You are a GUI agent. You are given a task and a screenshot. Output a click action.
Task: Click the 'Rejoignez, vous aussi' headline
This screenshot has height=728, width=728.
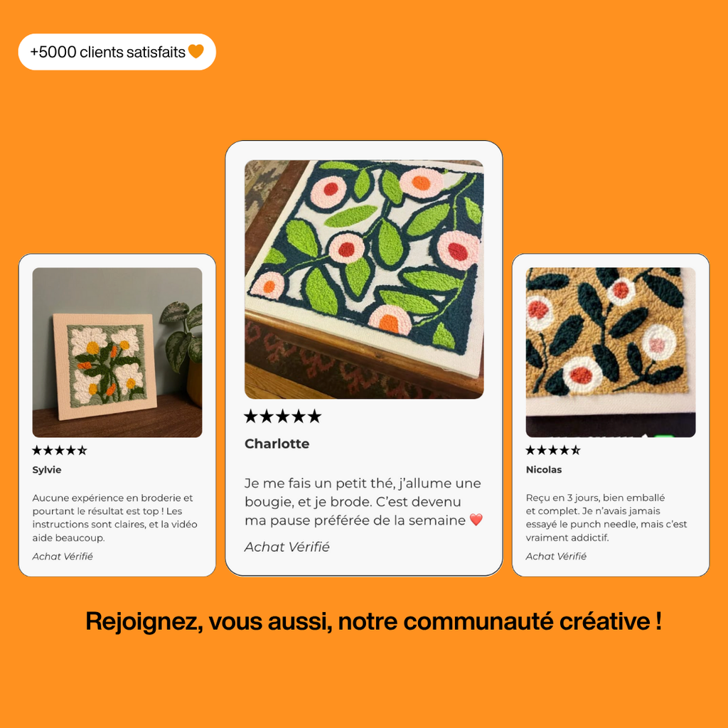coord(374,621)
